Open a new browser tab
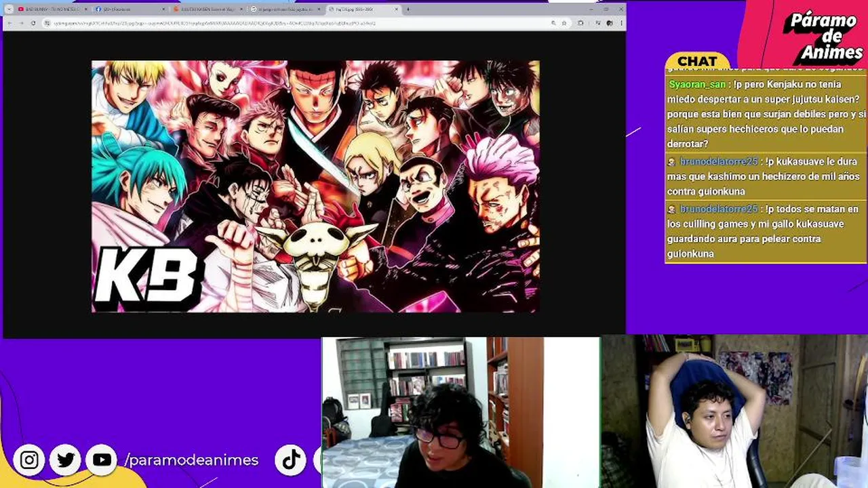The width and height of the screenshot is (868, 488). pyautogui.click(x=408, y=9)
